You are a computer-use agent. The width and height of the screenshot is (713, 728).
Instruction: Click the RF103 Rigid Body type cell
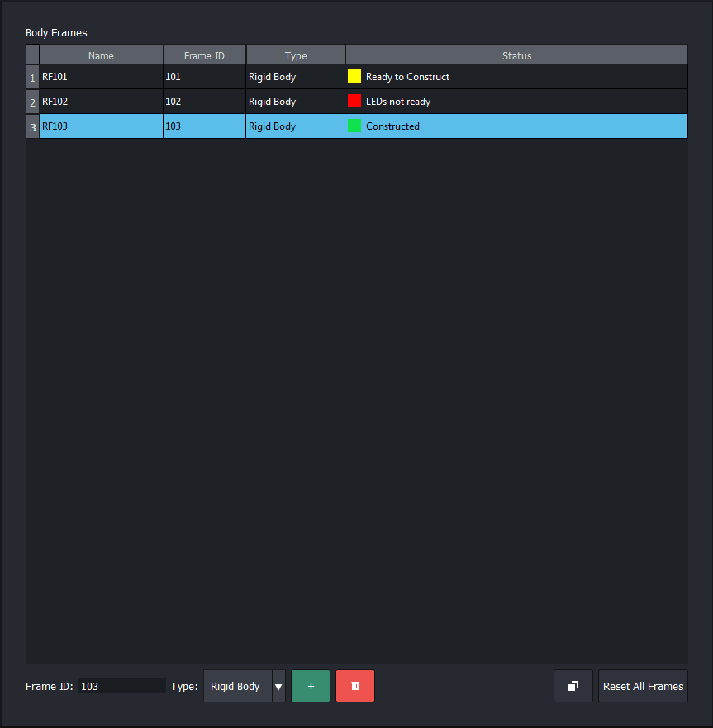click(x=295, y=126)
